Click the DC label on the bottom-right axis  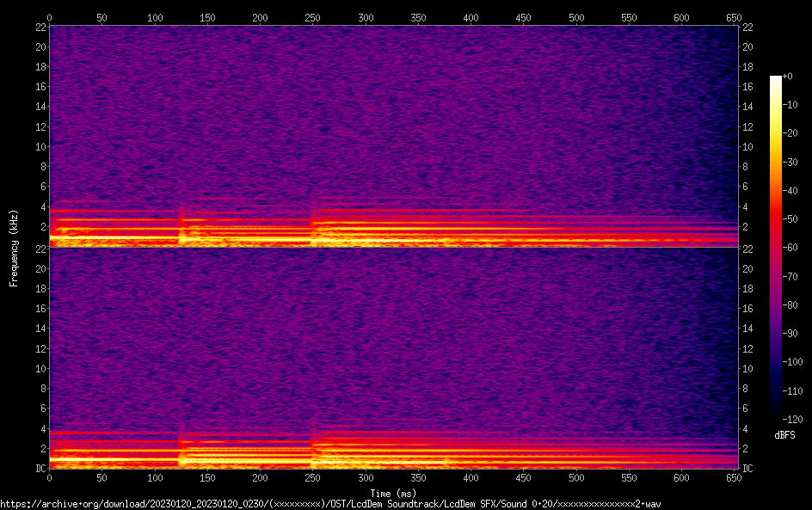[747, 469]
